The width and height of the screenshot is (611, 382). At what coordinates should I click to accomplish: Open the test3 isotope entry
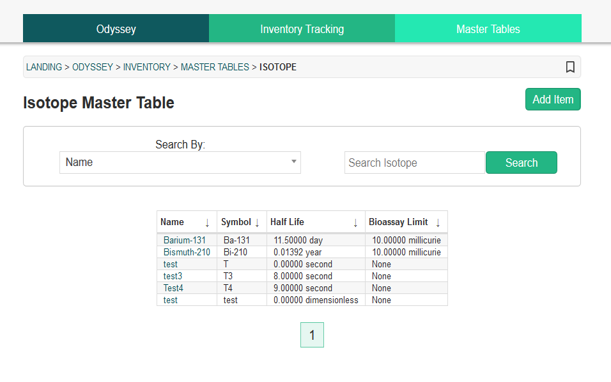tap(173, 276)
